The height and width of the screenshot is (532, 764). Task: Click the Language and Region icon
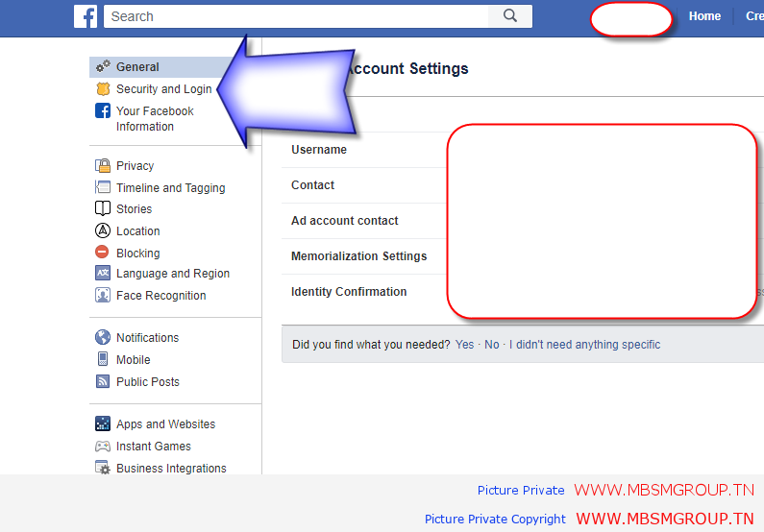point(103,273)
